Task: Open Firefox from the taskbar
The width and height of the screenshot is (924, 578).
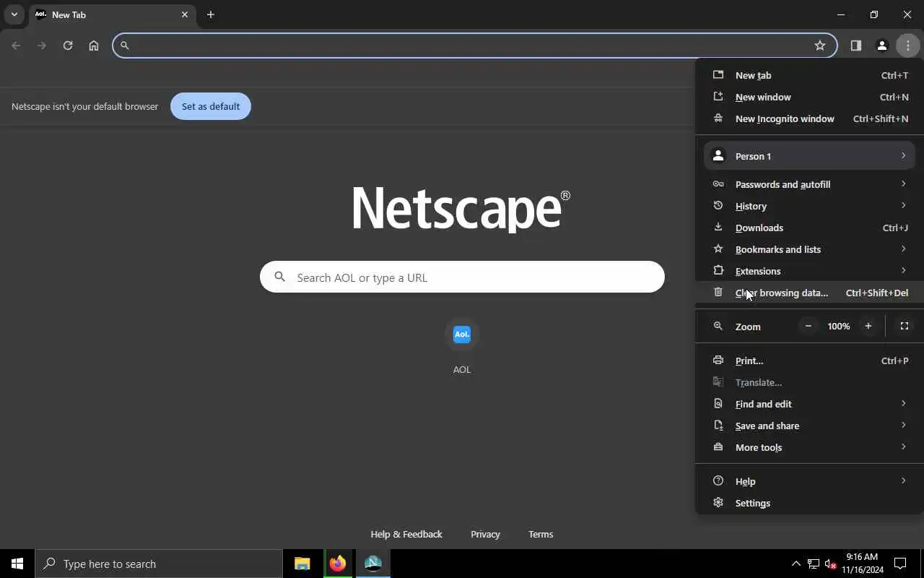Action: tap(338, 564)
